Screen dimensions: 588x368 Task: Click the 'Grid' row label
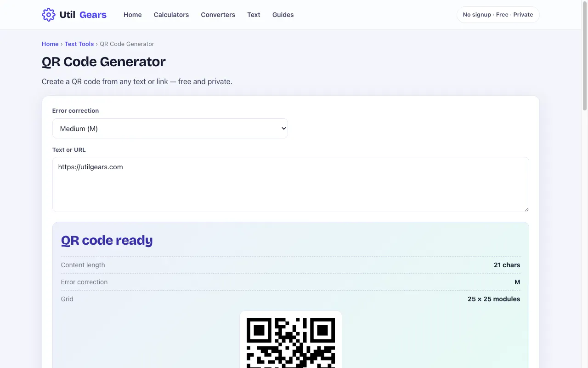click(67, 299)
